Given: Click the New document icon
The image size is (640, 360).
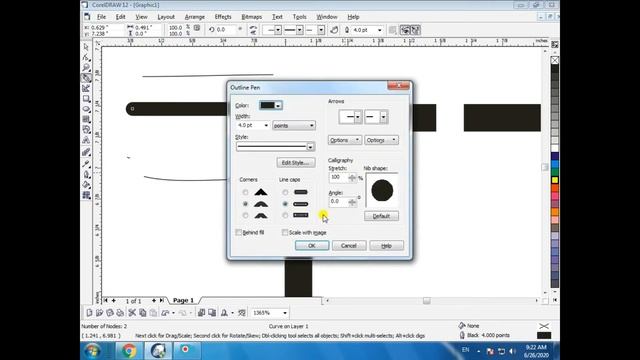Looking at the screenshot, I should point(89,313).
